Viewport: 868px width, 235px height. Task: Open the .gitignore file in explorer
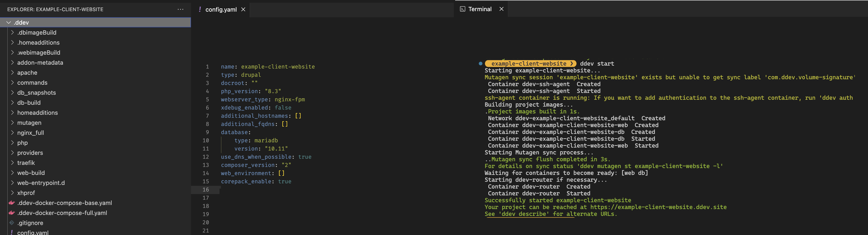pos(30,223)
